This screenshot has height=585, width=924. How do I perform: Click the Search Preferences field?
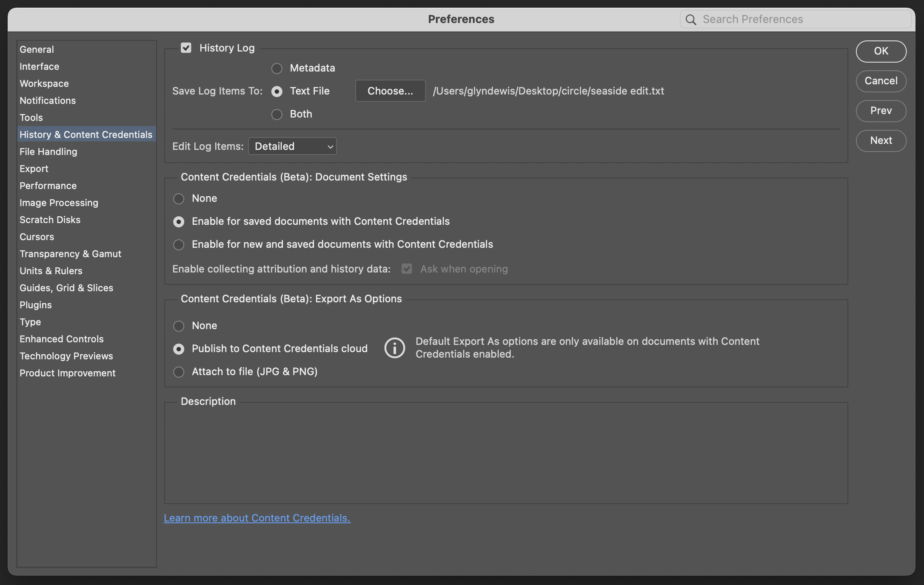[x=800, y=20]
